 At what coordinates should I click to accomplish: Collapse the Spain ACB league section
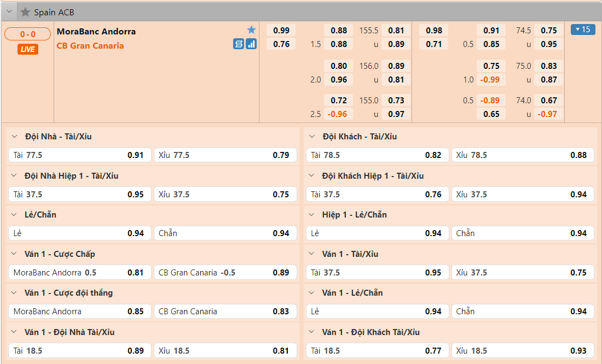[x=9, y=12]
